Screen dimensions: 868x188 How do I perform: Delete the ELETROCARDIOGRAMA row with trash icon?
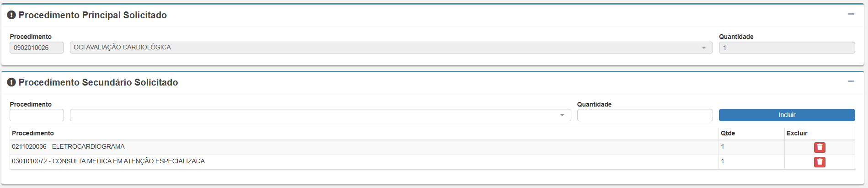pyautogui.click(x=820, y=147)
